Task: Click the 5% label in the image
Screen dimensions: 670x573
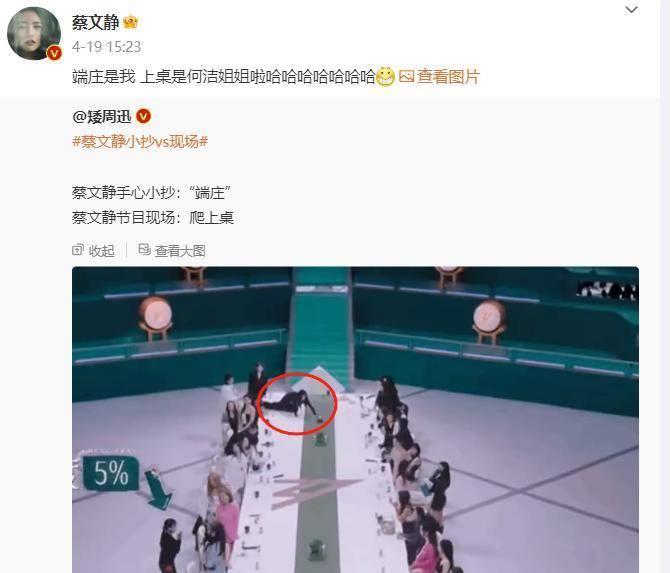Action: pyautogui.click(x=111, y=473)
